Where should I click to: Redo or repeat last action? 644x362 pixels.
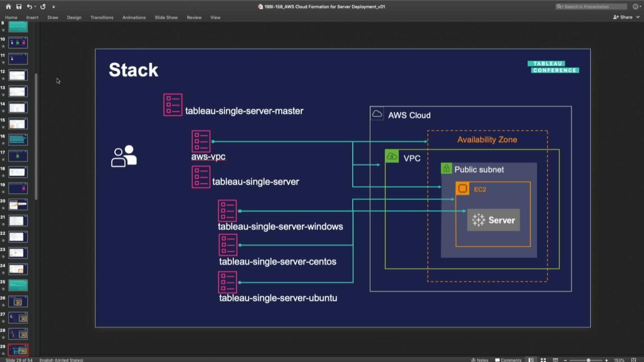(x=43, y=7)
